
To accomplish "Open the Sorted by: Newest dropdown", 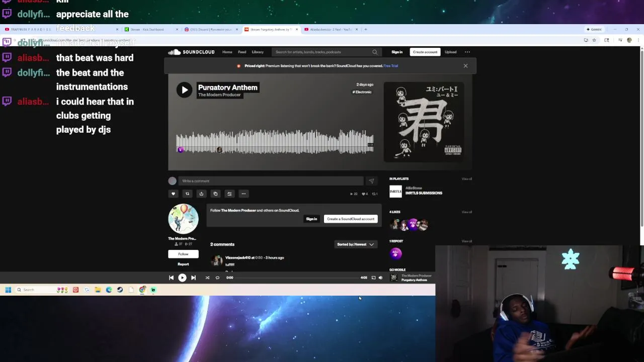I will 355,244.
